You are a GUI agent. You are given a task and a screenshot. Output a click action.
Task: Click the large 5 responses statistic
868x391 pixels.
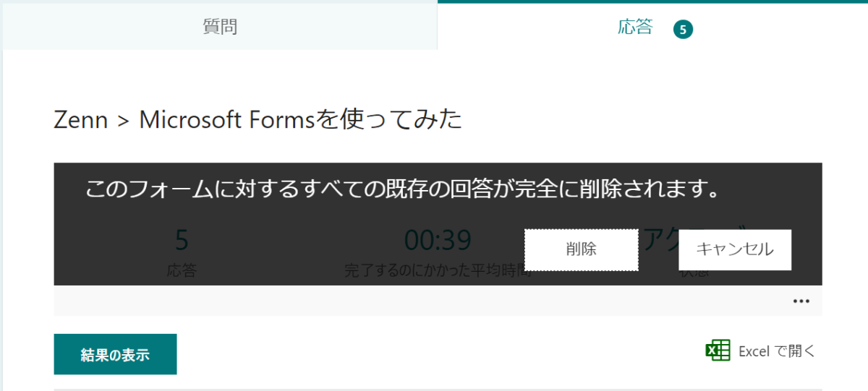click(182, 240)
